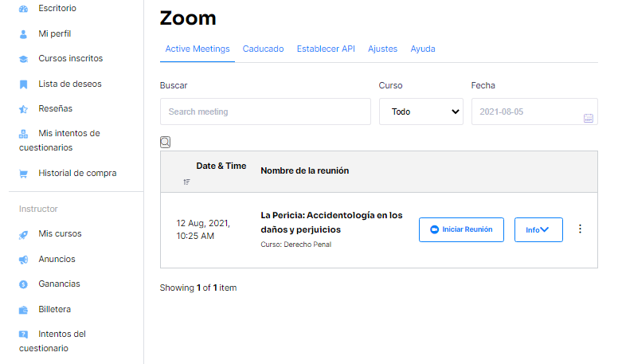
Task: Click Nombre de la reunión column header
Action: pos(305,170)
